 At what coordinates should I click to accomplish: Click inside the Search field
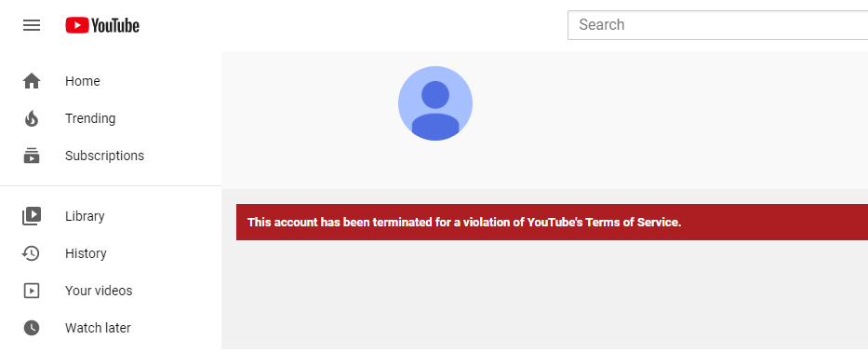click(718, 25)
